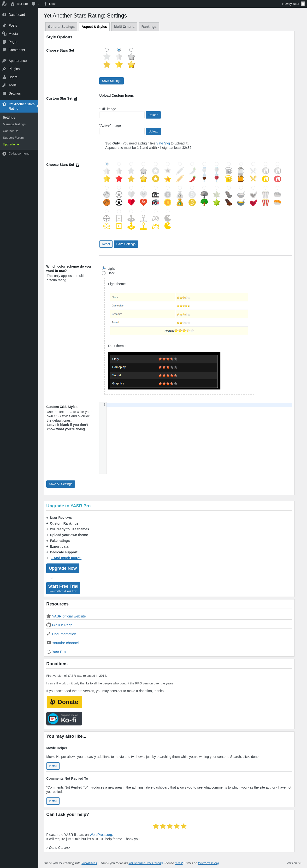Choose the Light color scheme radio

pos(104,269)
